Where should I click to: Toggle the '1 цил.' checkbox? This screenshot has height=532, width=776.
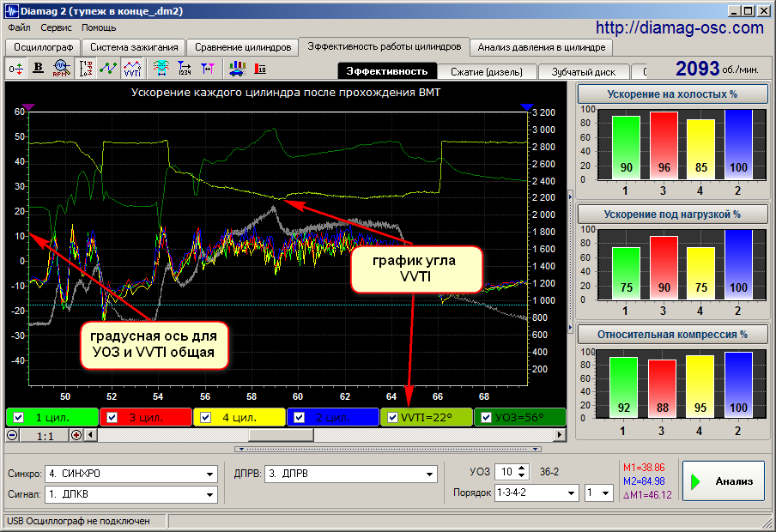tap(18, 418)
